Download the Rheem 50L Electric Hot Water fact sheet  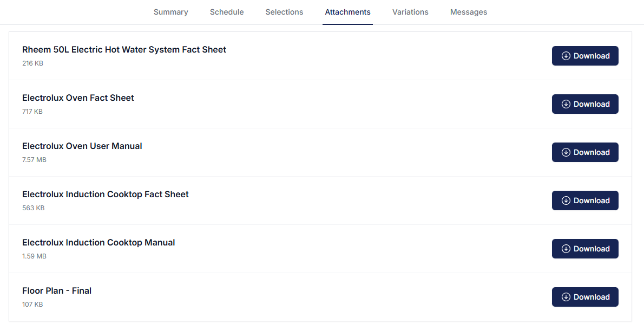coord(585,55)
